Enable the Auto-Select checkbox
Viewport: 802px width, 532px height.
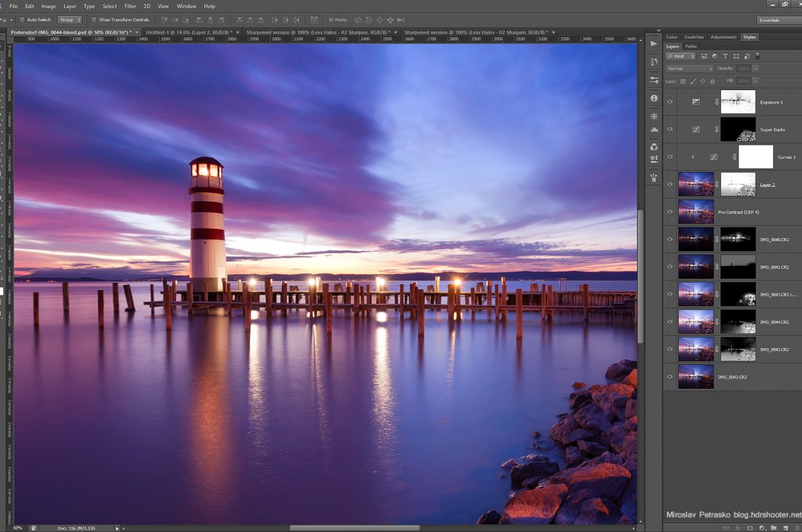pos(22,19)
